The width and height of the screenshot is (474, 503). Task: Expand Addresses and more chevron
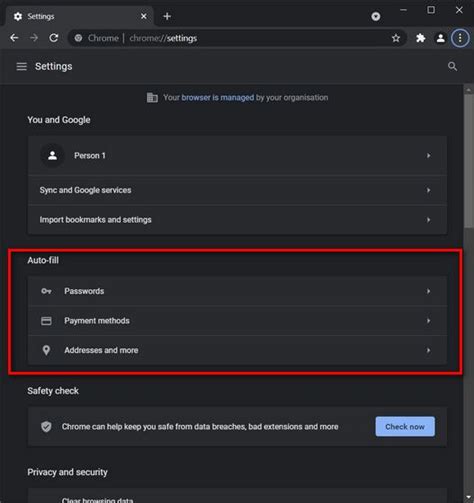428,350
